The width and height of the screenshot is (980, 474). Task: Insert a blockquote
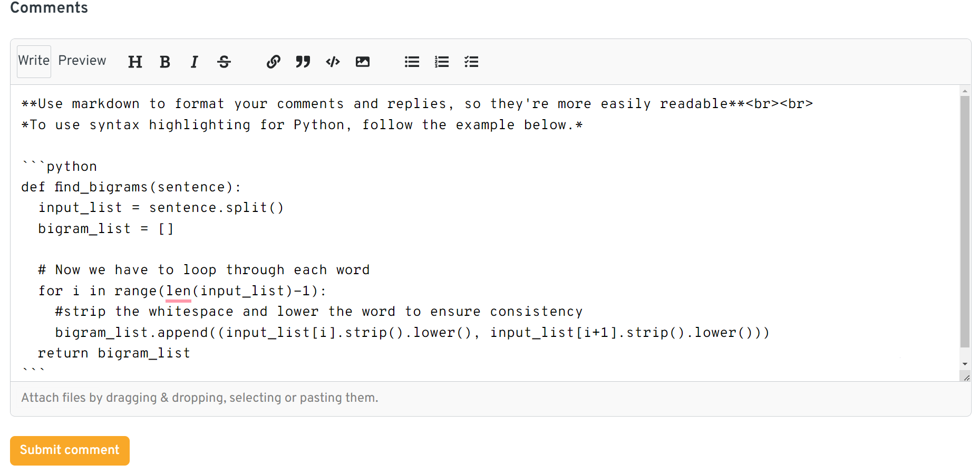click(303, 62)
